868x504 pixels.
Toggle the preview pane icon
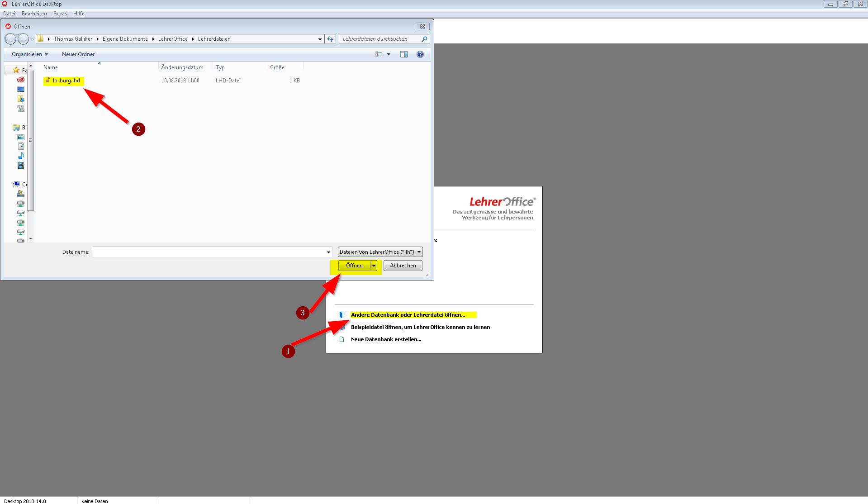[x=404, y=54]
